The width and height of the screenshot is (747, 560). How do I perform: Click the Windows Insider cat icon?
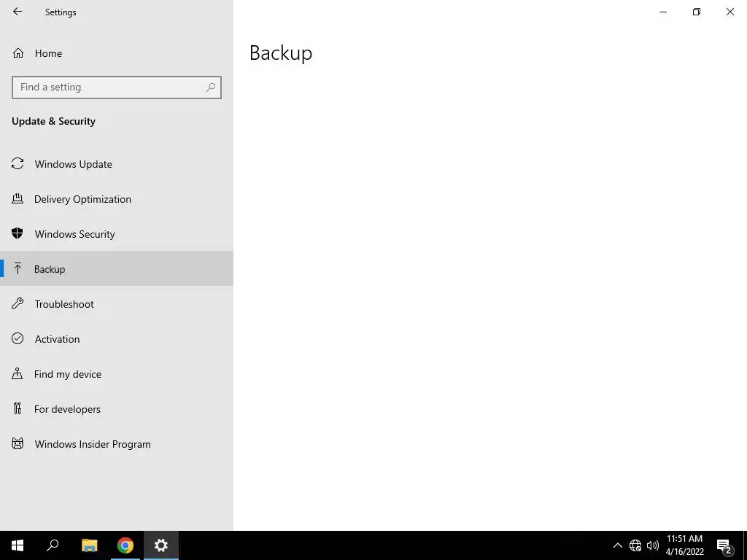tap(18, 444)
